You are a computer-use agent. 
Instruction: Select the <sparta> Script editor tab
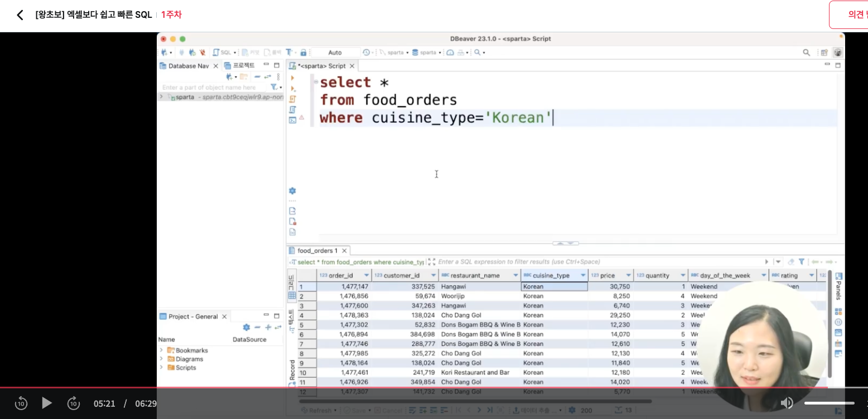(x=321, y=66)
